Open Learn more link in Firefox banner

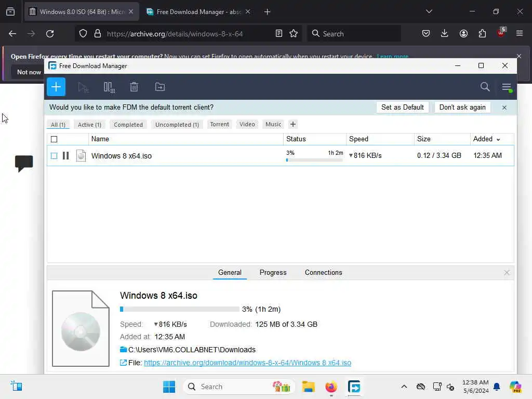[393, 56]
